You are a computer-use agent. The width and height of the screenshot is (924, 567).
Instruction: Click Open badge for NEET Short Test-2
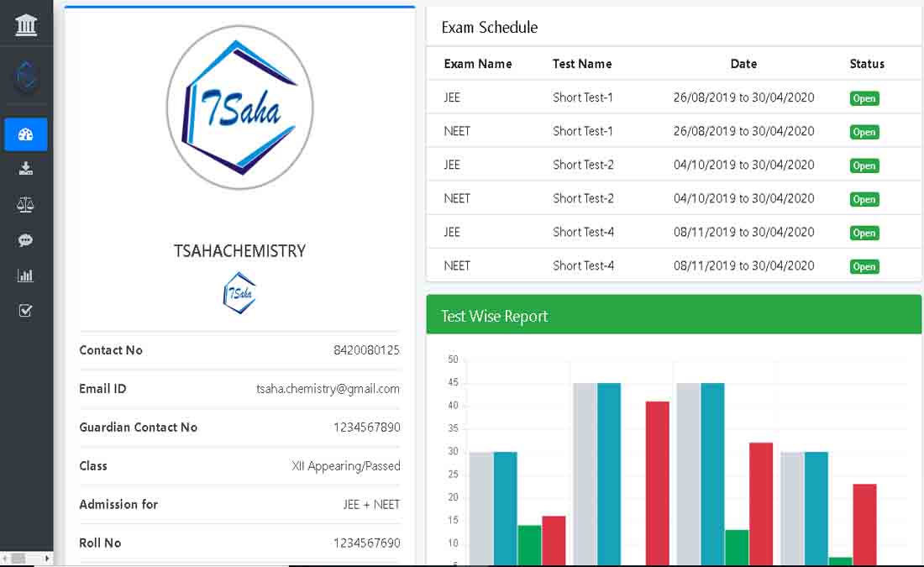point(864,199)
